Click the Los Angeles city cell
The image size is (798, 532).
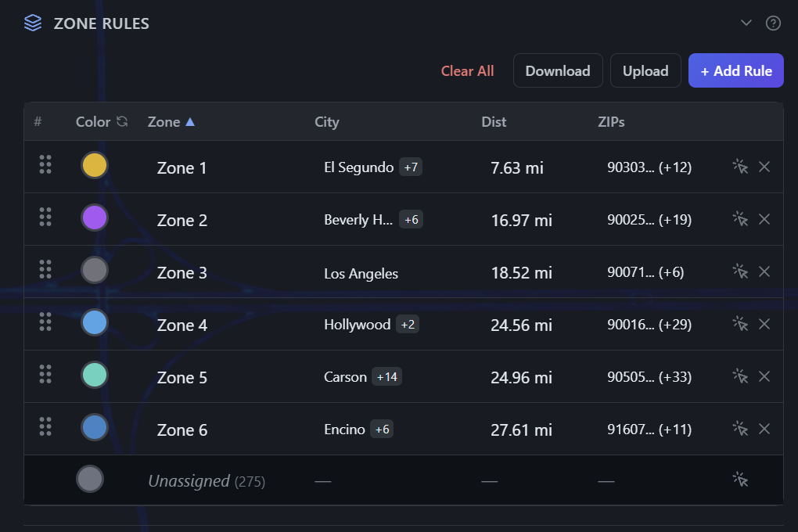pyautogui.click(x=361, y=273)
